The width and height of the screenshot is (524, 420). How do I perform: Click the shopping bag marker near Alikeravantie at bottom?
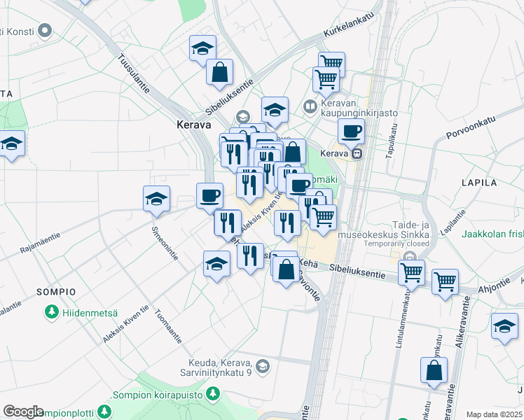pyautogui.click(x=434, y=371)
